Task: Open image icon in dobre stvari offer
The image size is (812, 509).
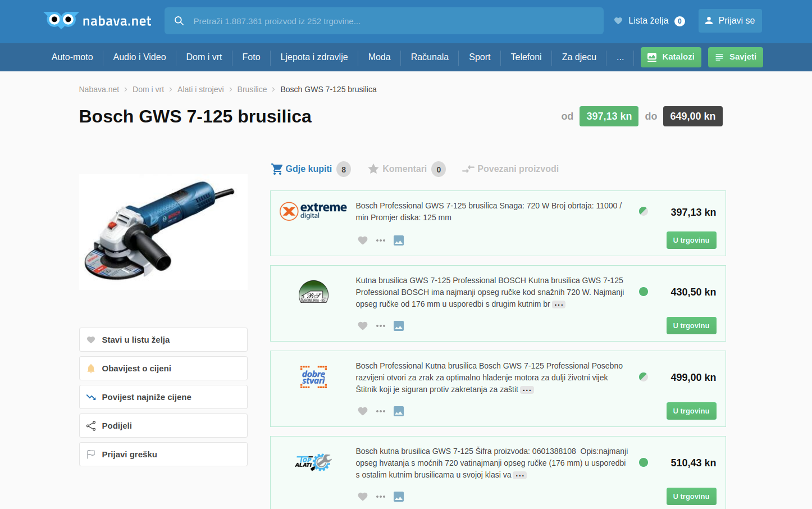Action: [x=399, y=411]
